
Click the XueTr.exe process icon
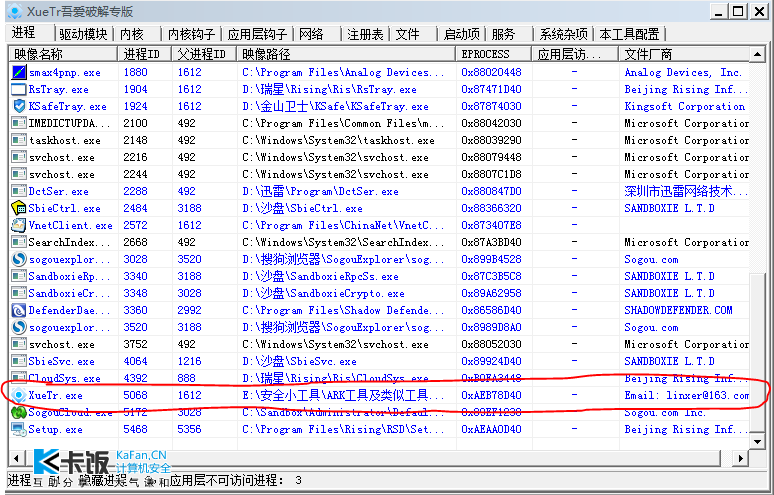pyautogui.click(x=19, y=395)
